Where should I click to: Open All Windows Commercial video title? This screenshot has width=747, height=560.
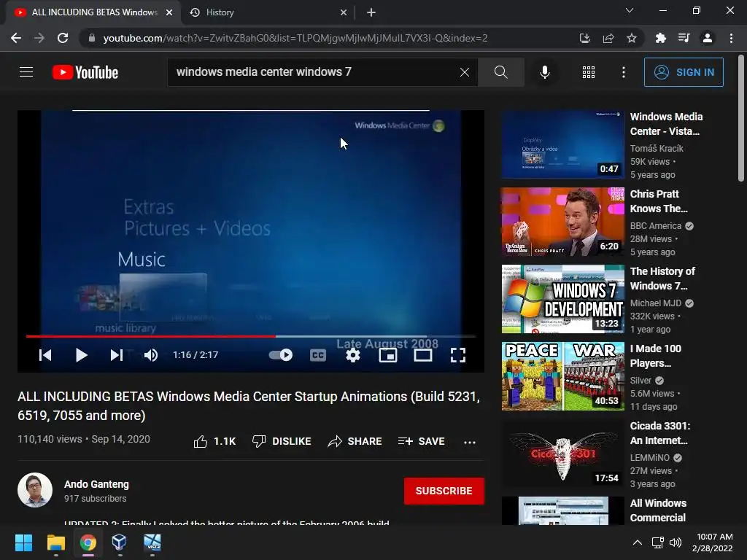[658, 510]
